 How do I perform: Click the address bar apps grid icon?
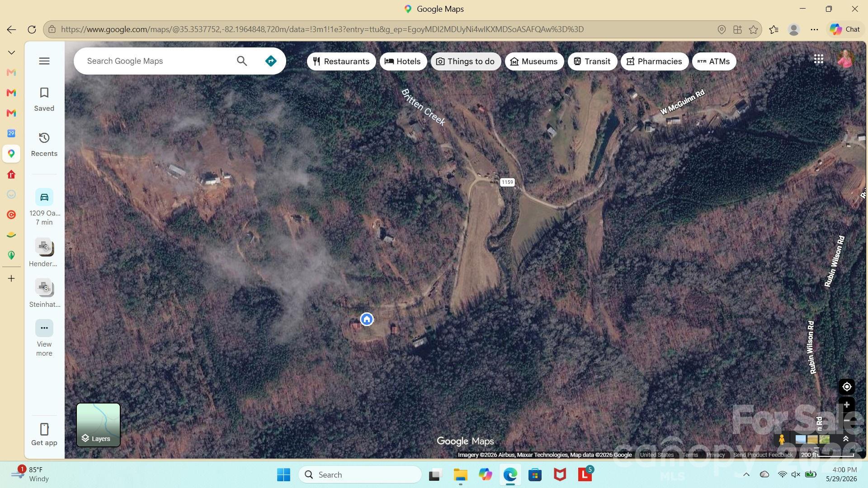[x=737, y=29]
